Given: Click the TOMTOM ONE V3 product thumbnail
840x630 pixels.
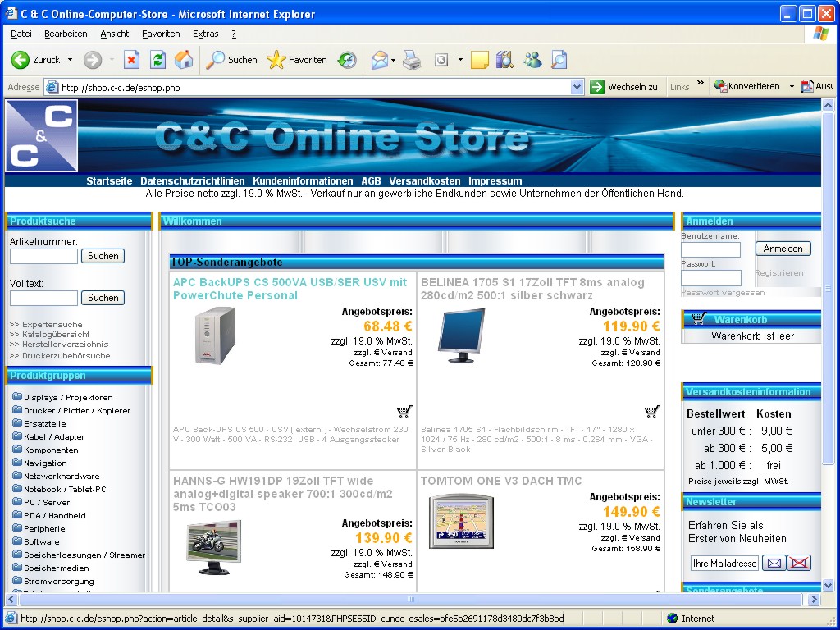Looking at the screenshot, I should 461,521.
